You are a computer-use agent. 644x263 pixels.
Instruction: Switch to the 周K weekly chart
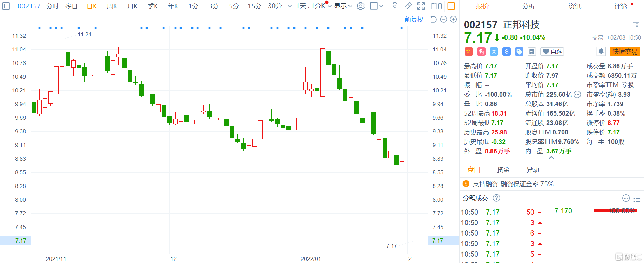[112, 6]
